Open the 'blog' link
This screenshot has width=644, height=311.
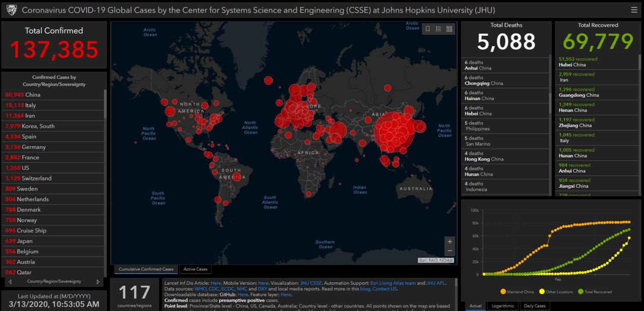[366, 289]
